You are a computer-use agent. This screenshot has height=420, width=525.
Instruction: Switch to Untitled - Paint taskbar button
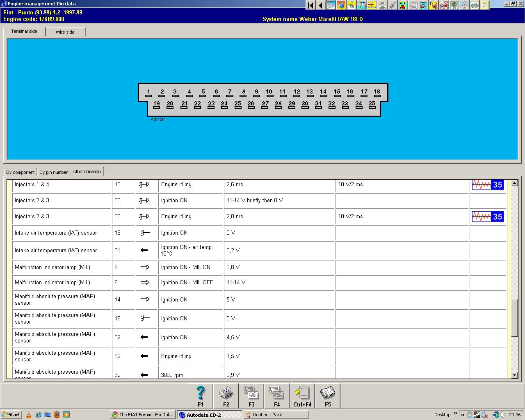click(276, 415)
